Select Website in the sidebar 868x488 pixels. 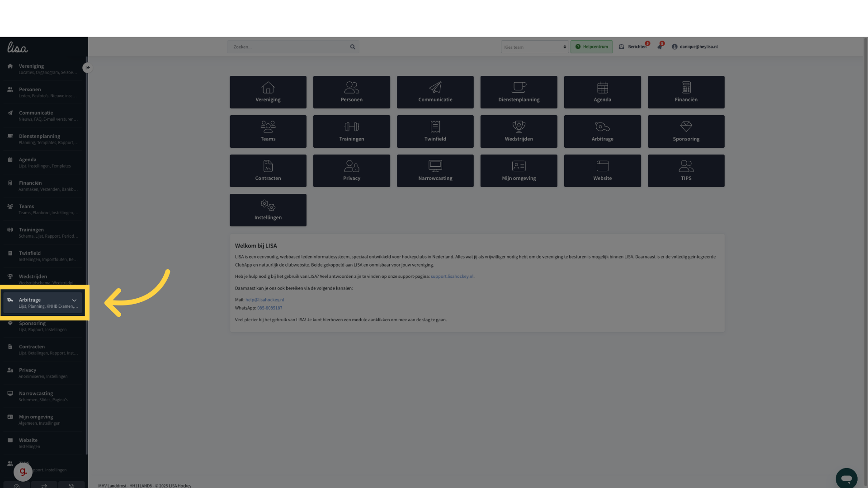[x=43, y=443]
